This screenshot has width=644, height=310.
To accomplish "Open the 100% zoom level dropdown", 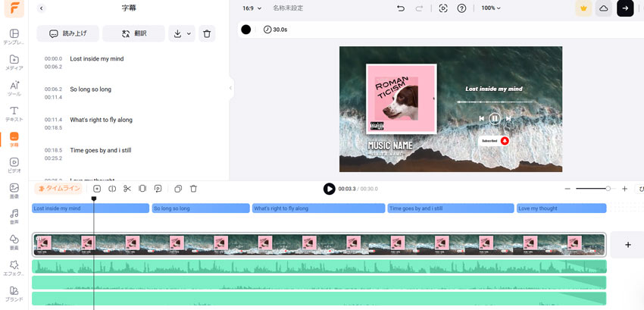I will (x=491, y=8).
